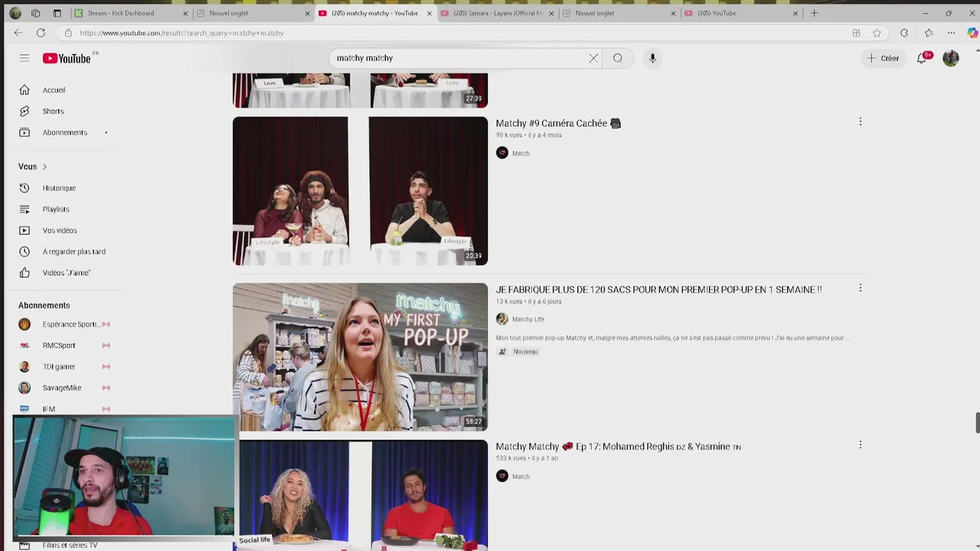Open the account avatar menu
Screen dimensions: 980x551
[x=951, y=58]
